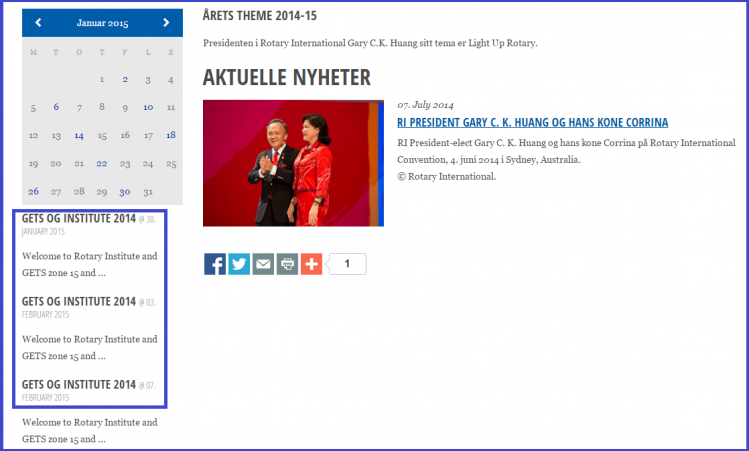
Task: Select January 18 in the calendar
Action: (171, 135)
